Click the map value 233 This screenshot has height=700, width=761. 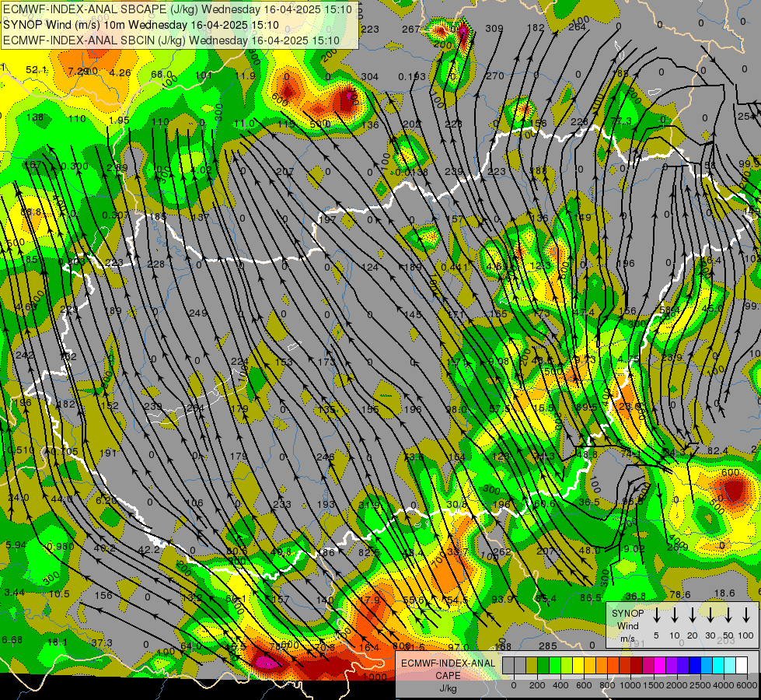point(282,505)
